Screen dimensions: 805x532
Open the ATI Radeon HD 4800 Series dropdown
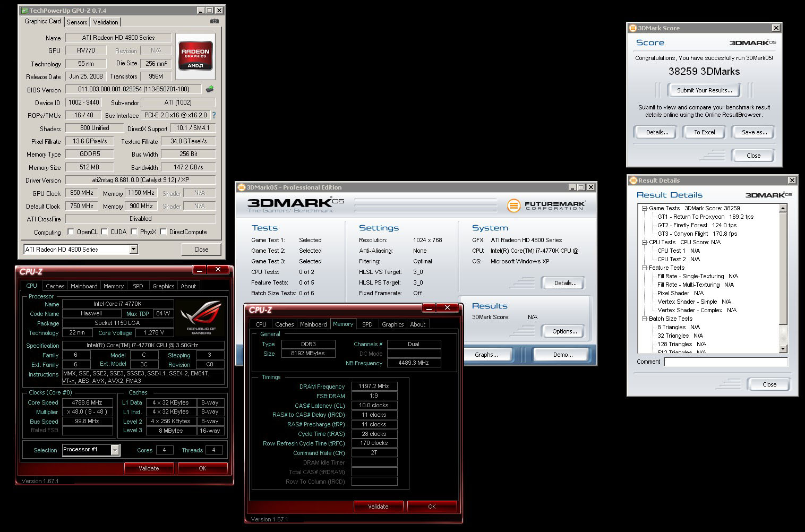click(133, 250)
